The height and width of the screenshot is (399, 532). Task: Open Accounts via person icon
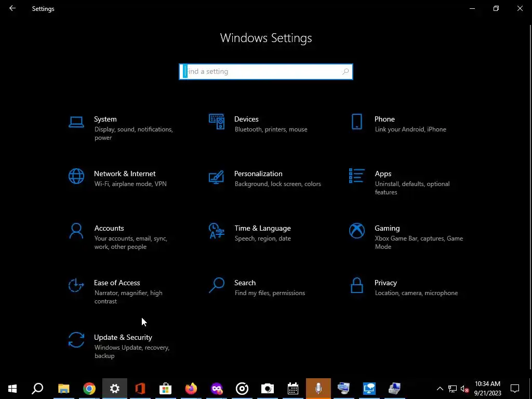tap(76, 231)
